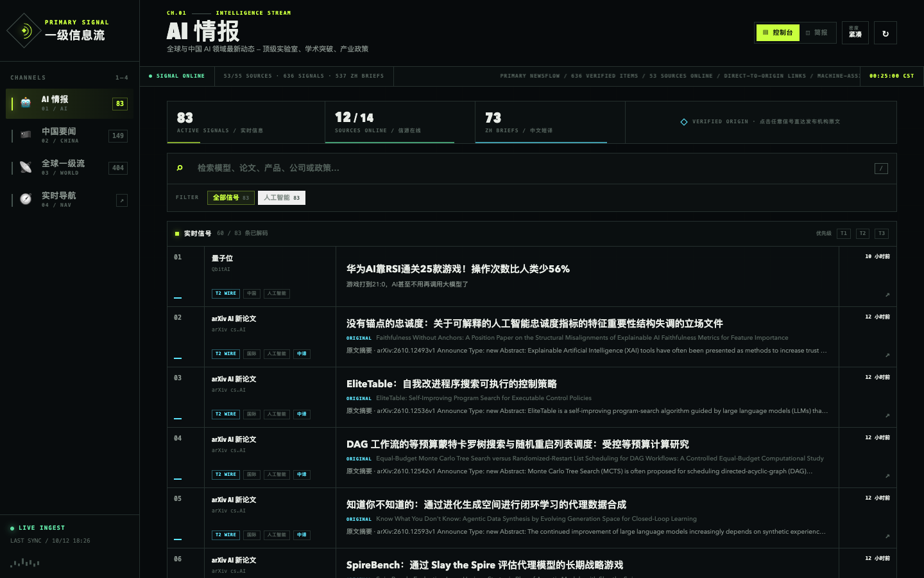Open the 实时导航 channel

[69, 200]
